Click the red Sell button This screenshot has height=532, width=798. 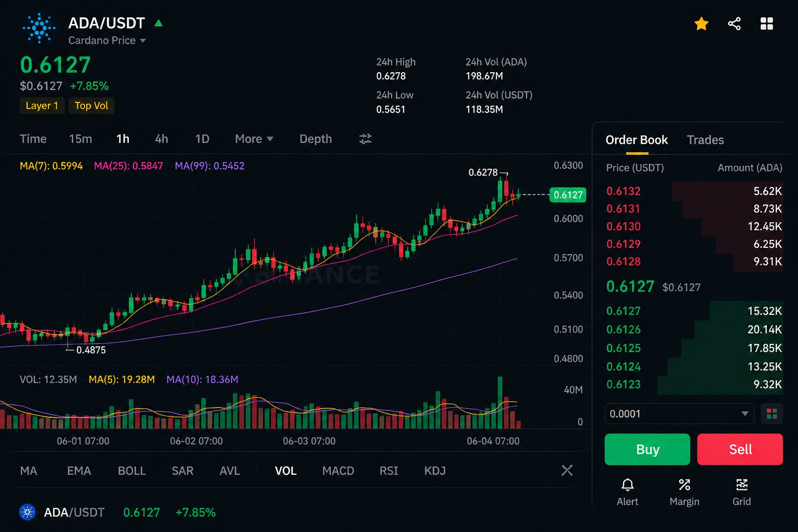740,449
